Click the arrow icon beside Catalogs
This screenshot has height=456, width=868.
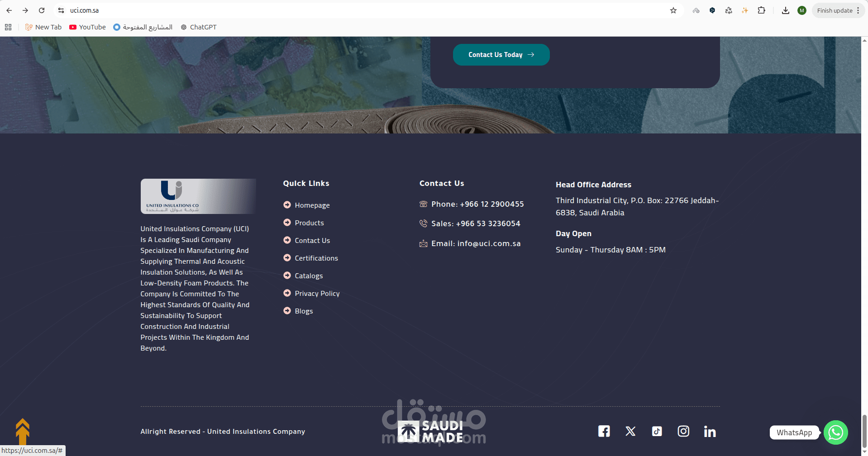click(x=287, y=275)
